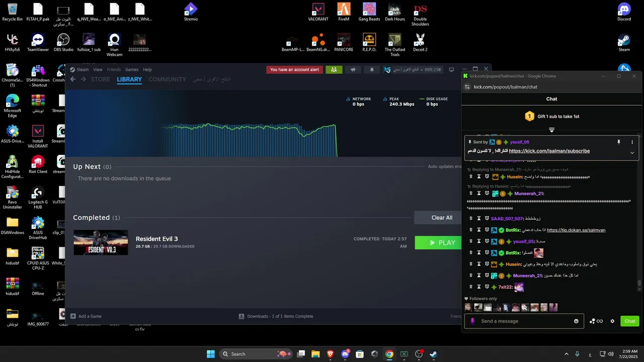Viewport: 644px width, 362px height.
Task: Open tip.dokan.sa/salmvan link
Action: 576,230
